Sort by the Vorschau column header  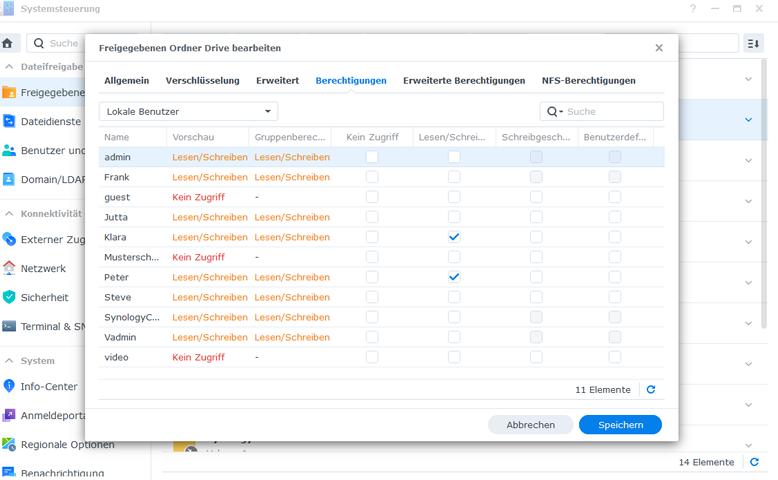click(207, 137)
